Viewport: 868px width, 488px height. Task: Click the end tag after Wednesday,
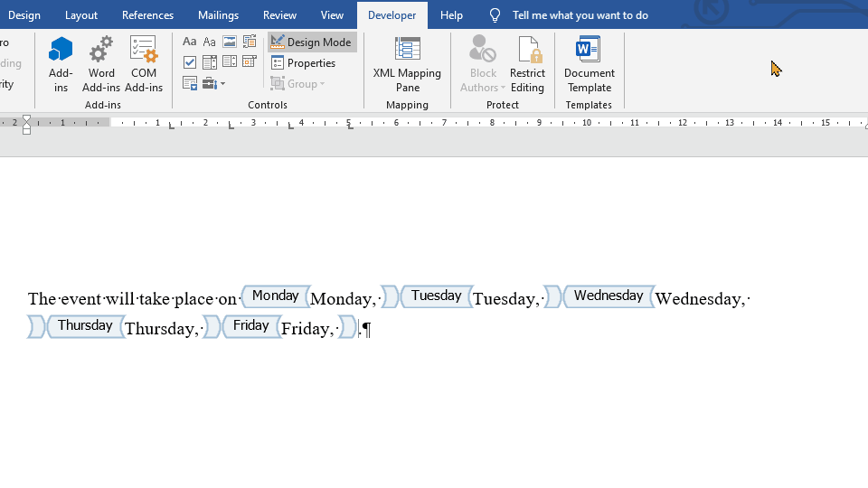[36, 326]
